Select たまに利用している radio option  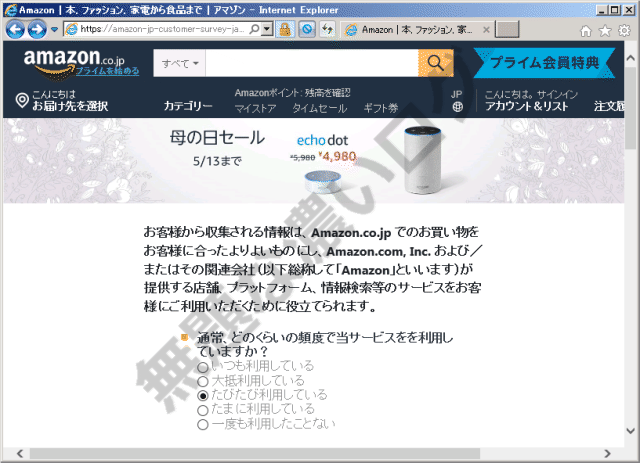click(x=203, y=410)
